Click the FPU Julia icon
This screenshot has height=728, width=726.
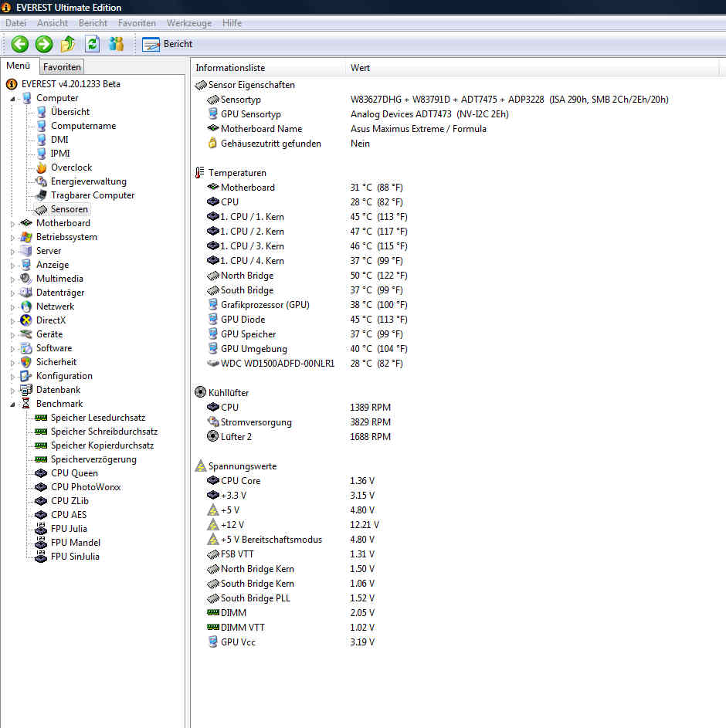point(41,529)
